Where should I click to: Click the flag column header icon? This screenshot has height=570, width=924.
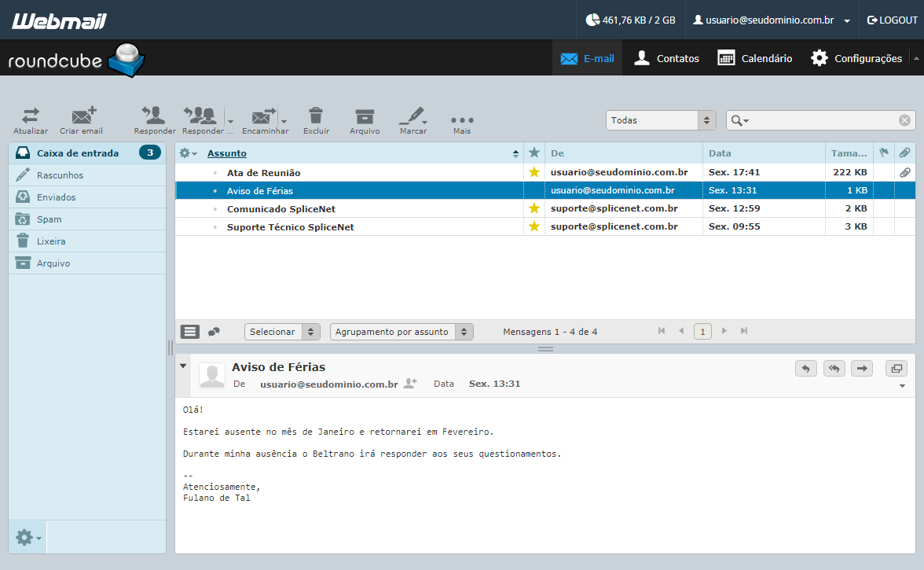[884, 153]
